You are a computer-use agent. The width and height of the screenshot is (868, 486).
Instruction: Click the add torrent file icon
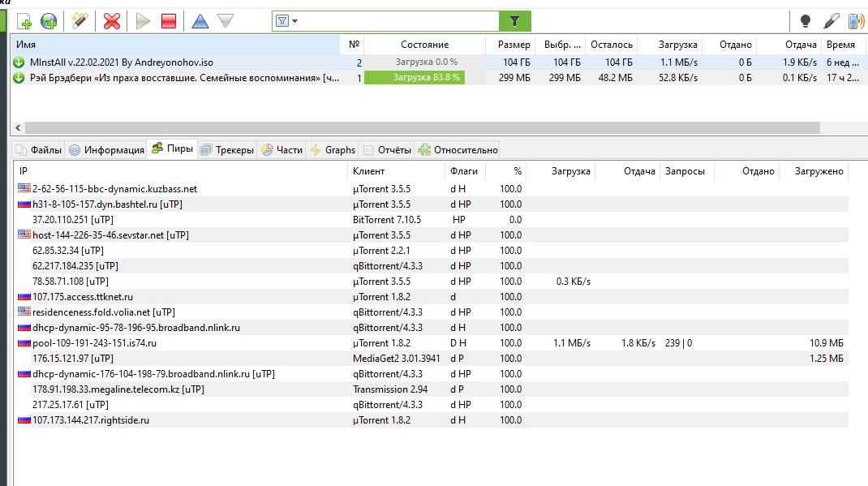point(24,21)
